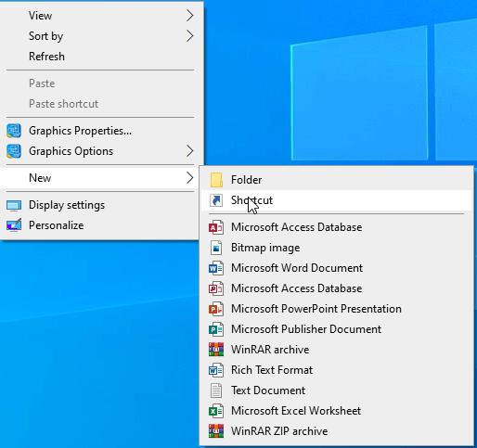The height and width of the screenshot is (448, 477).
Task: Click the yellow Folder icon
Action: pos(216,180)
